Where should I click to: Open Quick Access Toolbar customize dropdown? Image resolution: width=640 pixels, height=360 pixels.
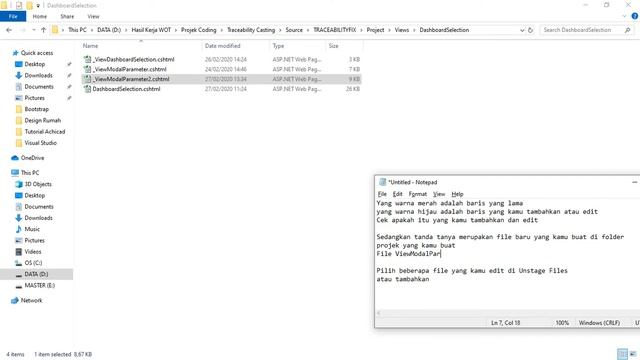(38, 6)
